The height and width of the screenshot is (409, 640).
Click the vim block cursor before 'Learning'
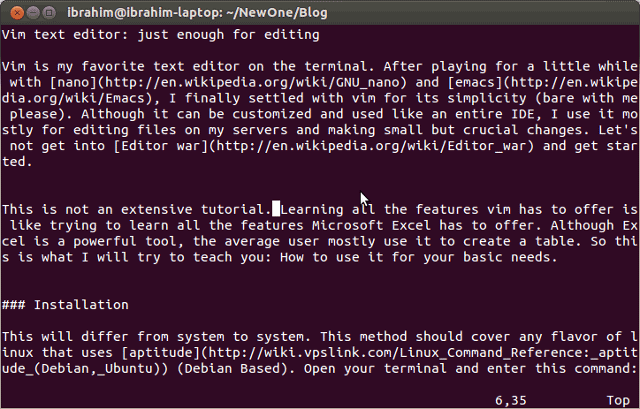point(276,209)
